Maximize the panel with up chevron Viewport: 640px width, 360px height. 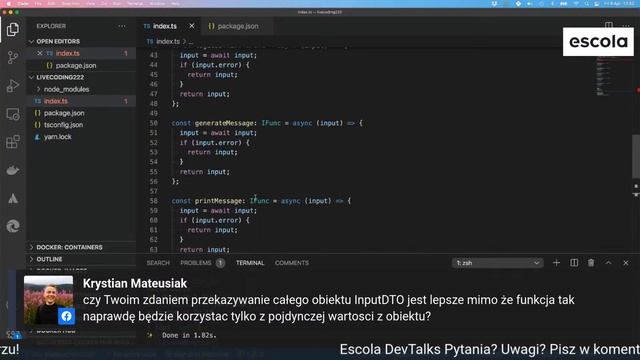point(609,263)
